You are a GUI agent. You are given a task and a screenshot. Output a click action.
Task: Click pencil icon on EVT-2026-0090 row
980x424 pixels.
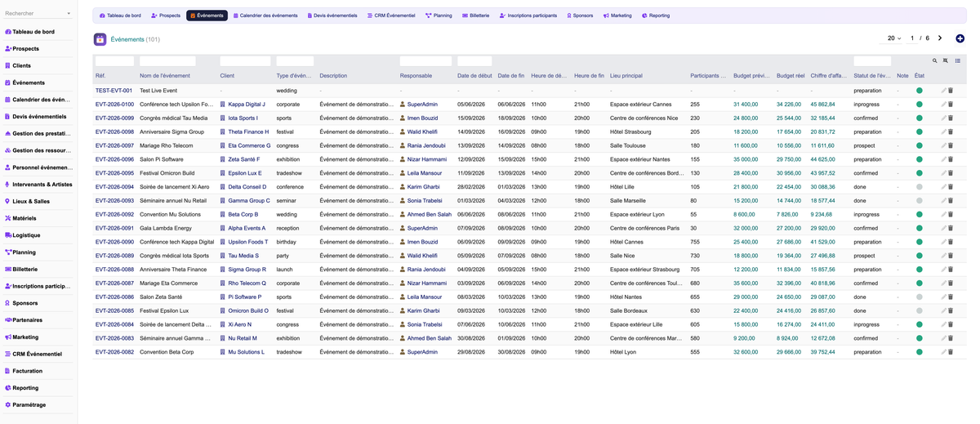[944, 242]
